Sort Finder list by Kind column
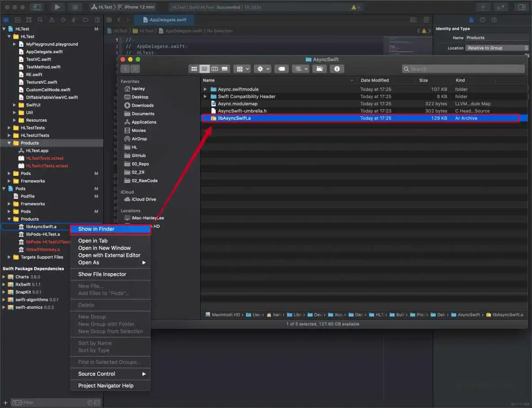This screenshot has height=408, width=532. tap(460, 81)
